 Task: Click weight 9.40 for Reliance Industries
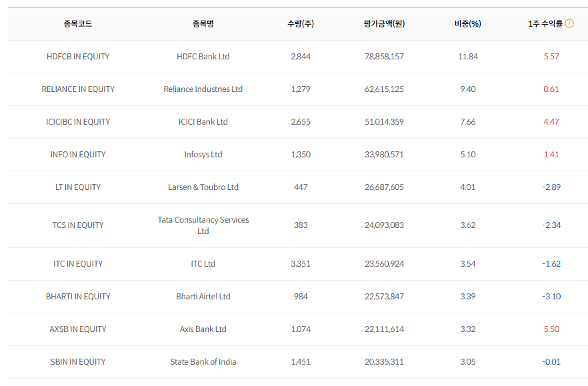[468, 89]
